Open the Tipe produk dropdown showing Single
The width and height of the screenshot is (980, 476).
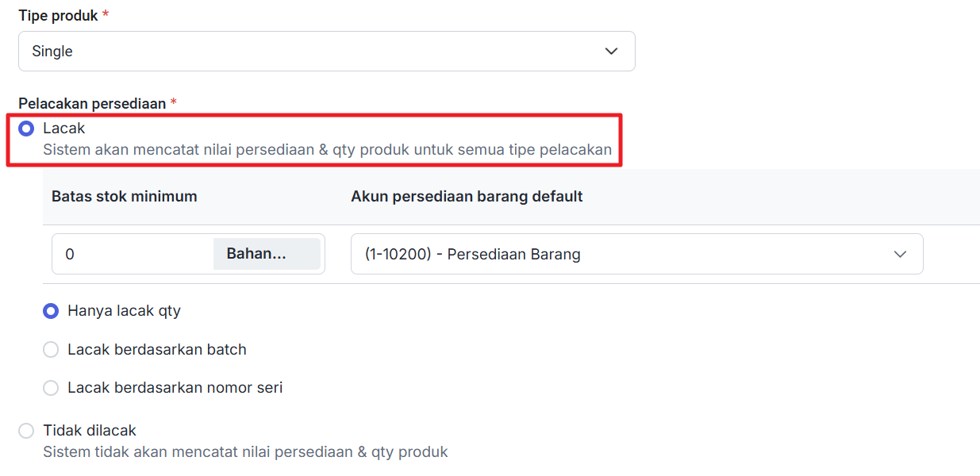pos(317,52)
